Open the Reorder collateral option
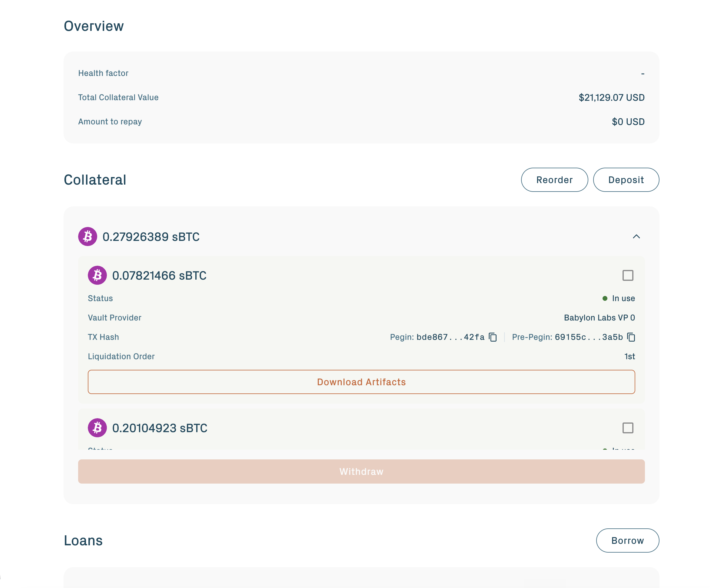This screenshot has height=588, width=717. (x=554, y=180)
